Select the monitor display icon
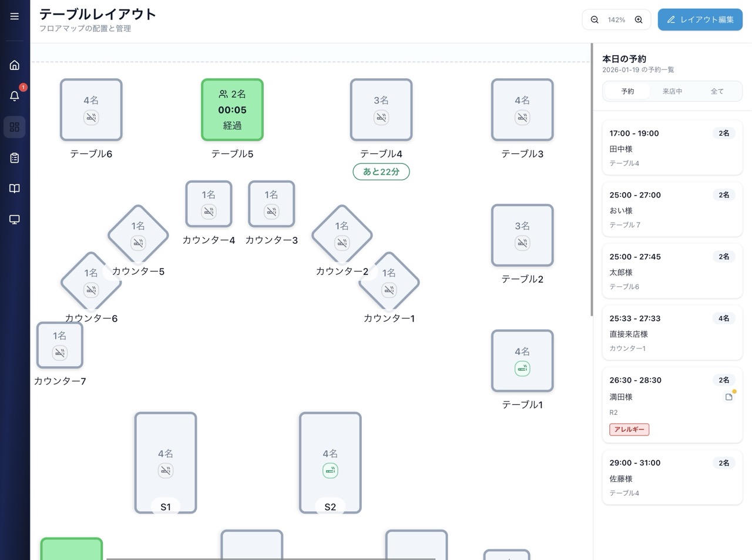The width and height of the screenshot is (752, 560). click(14, 219)
